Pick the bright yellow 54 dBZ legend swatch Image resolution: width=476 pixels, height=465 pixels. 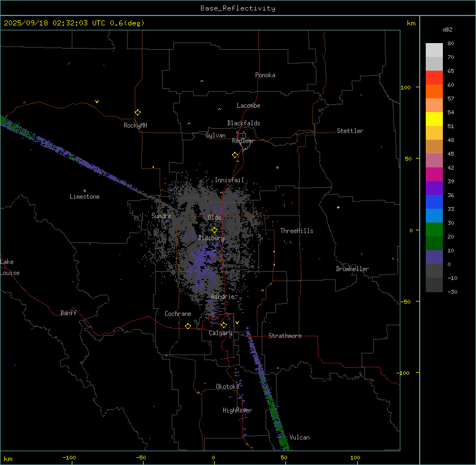tap(434, 119)
